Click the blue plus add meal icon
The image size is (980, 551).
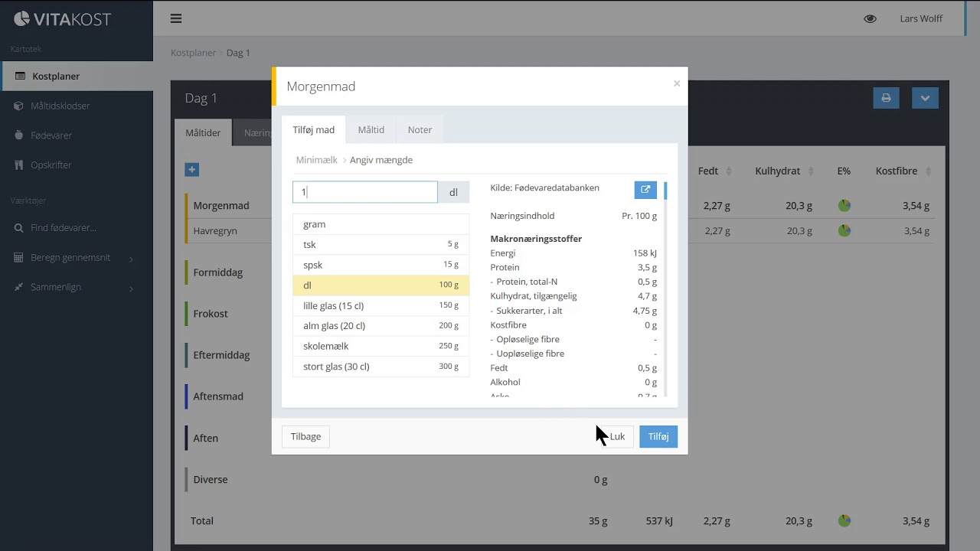pos(192,169)
